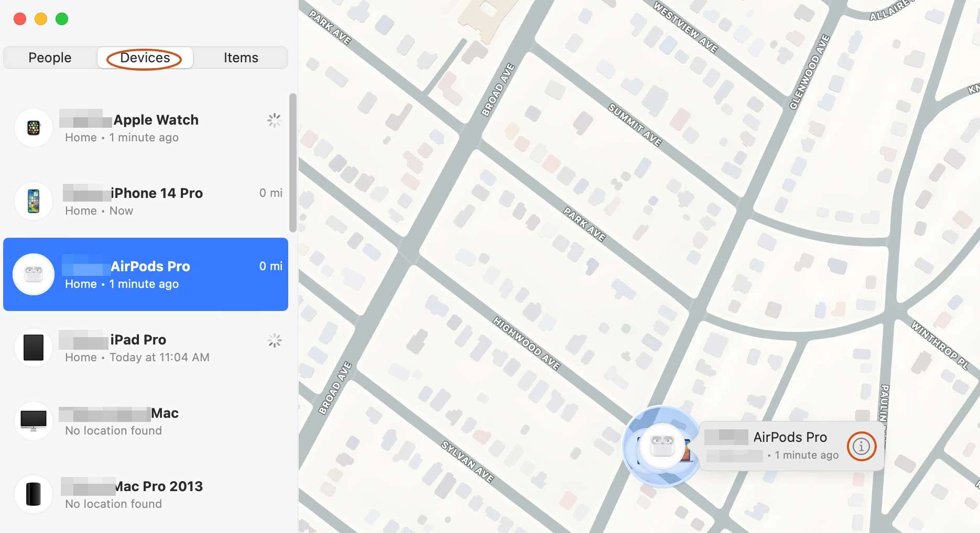This screenshot has width=980, height=533.
Task: Click "Today at 11:04 AM" under iPad Pro
Action: tap(159, 358)
